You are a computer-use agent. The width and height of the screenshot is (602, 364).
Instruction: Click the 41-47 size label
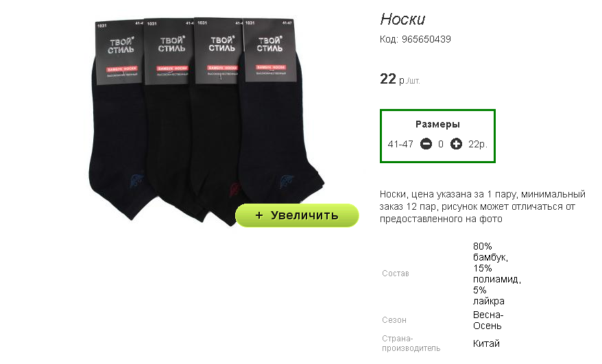[400, 144]
